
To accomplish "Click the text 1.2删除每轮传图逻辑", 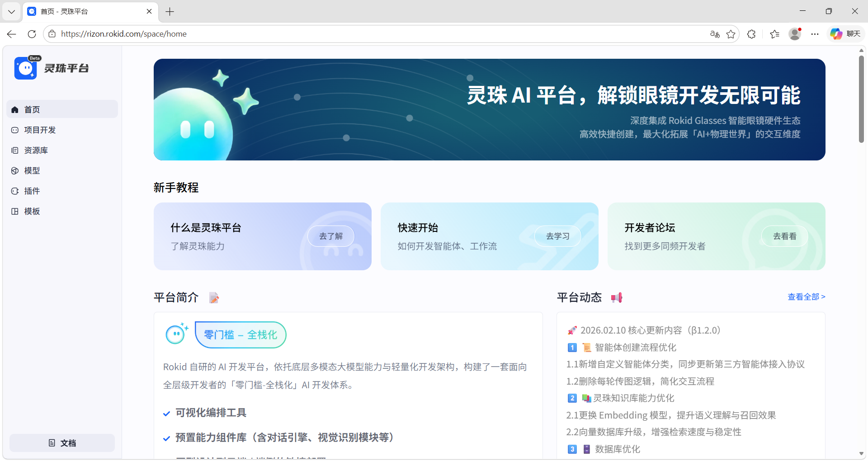I will pos(609,381).
